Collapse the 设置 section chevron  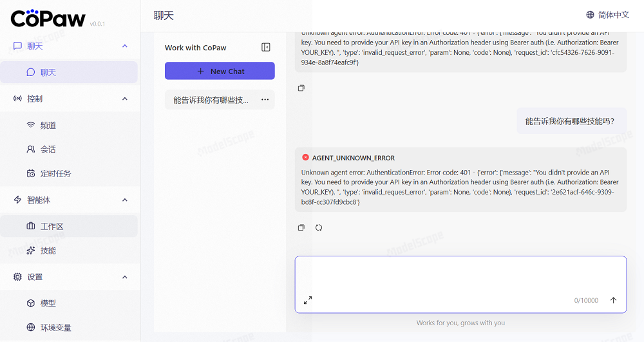[125, 277]
